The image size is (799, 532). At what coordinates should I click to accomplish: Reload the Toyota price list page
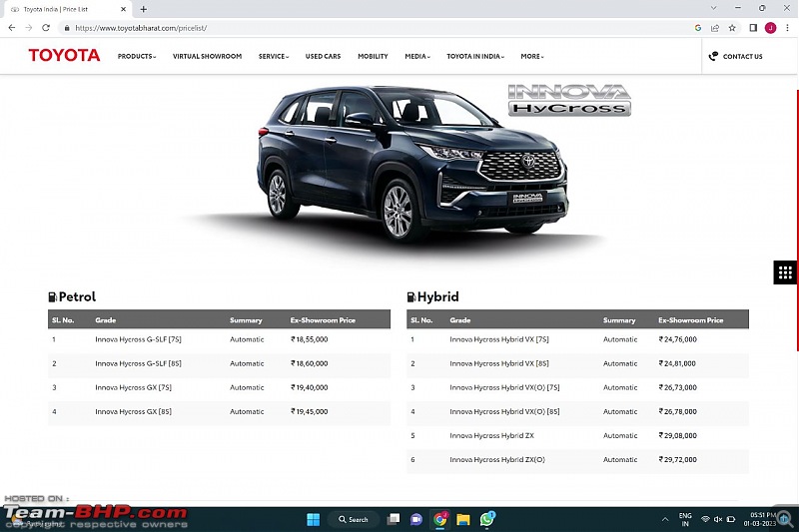(x=46, y=28)
